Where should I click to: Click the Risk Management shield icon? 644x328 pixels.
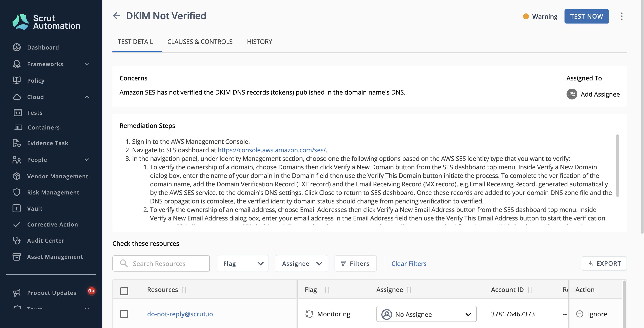[17, 192]
